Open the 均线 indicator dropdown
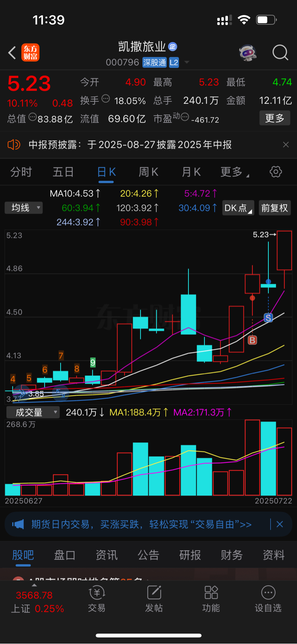The width and height of the screenshot is (297, 644). tap(24, 208)
